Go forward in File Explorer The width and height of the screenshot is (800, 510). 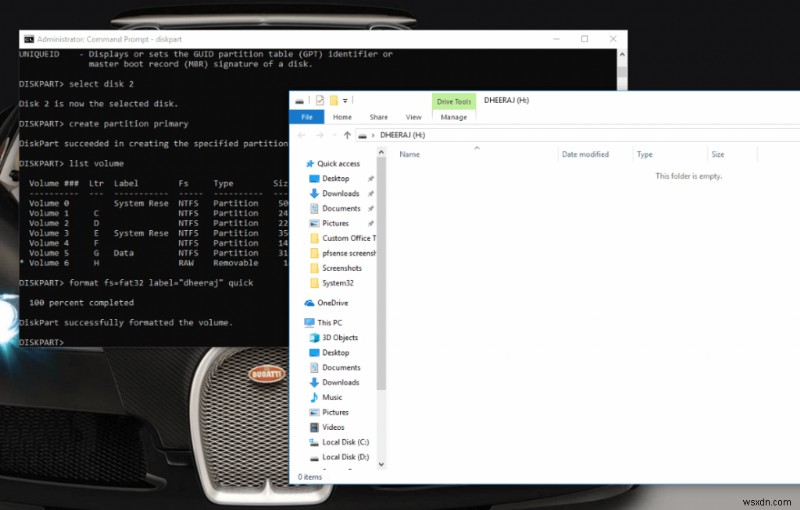point(320,135)
